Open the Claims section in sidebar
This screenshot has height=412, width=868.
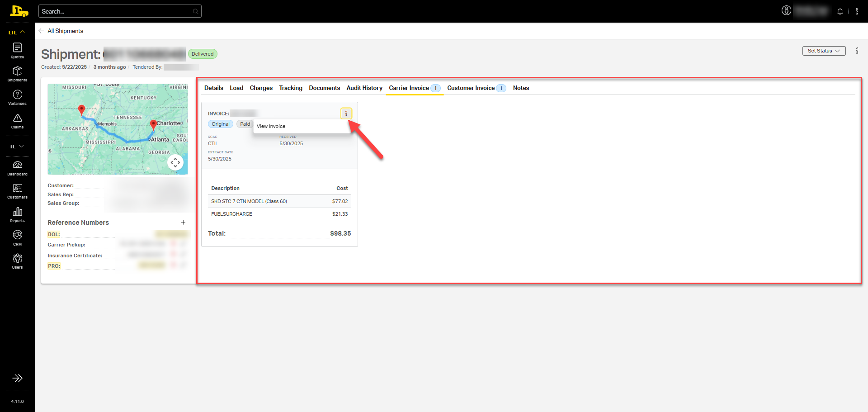click(17, 121)
